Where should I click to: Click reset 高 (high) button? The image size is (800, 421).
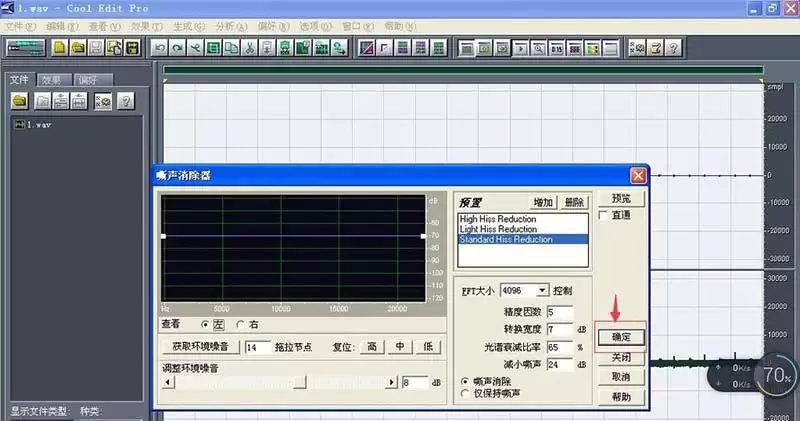[x=372, y=346]
